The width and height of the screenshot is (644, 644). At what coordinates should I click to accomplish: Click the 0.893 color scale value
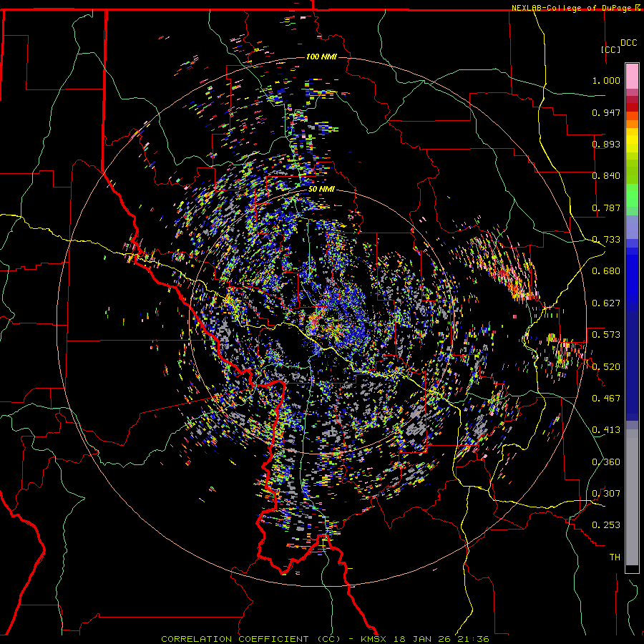(606, 144)
